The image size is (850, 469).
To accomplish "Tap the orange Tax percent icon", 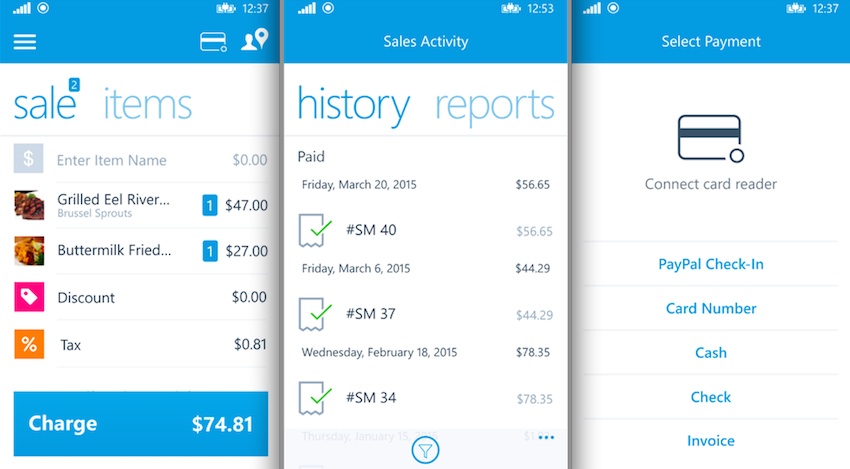I will point(29,344).
